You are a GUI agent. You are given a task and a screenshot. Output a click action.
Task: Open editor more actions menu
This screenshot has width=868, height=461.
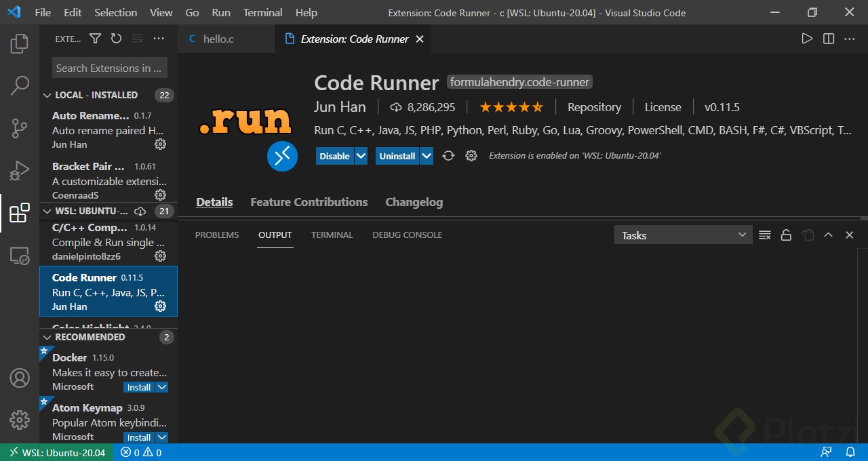click(850, 39)
